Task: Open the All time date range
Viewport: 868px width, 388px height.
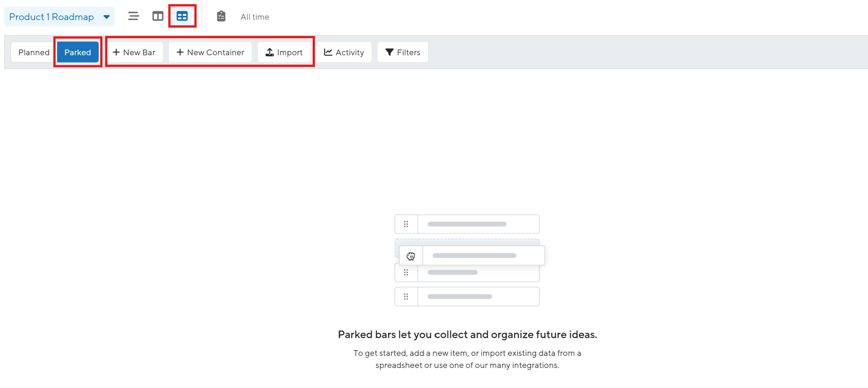Action: pos(255,17)
